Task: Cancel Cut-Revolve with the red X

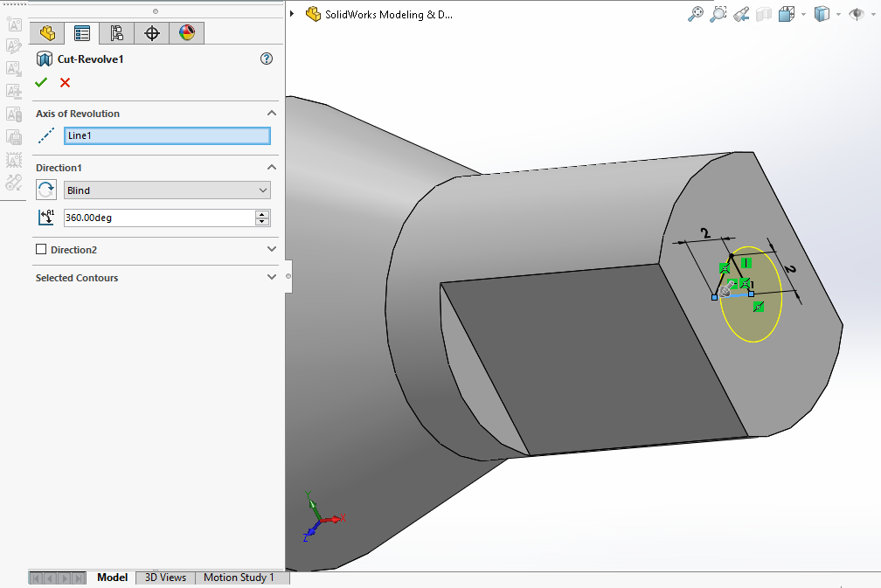Action: pos(65,83)
